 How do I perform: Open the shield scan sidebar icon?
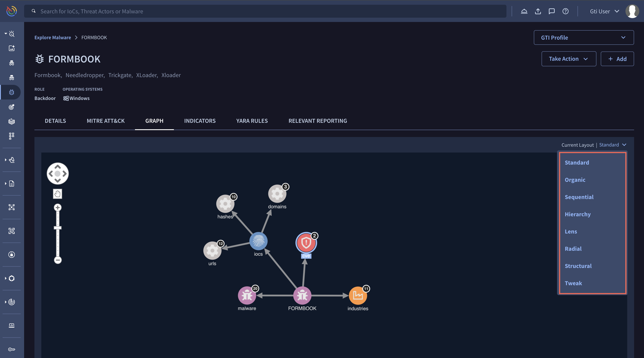[12, 231]
